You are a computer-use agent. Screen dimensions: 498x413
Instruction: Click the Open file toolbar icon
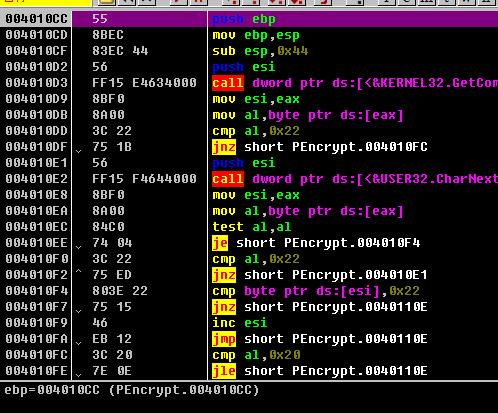coord(106,2)
